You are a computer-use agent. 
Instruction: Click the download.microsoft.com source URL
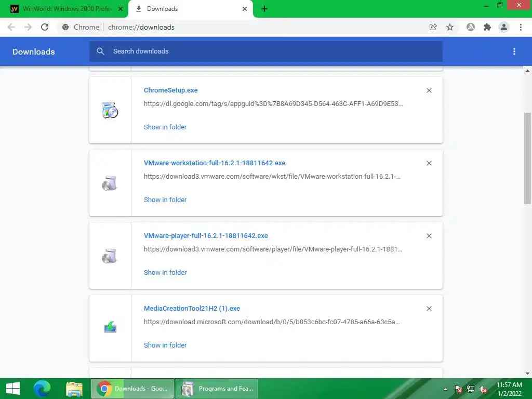(x=272, y=322)
